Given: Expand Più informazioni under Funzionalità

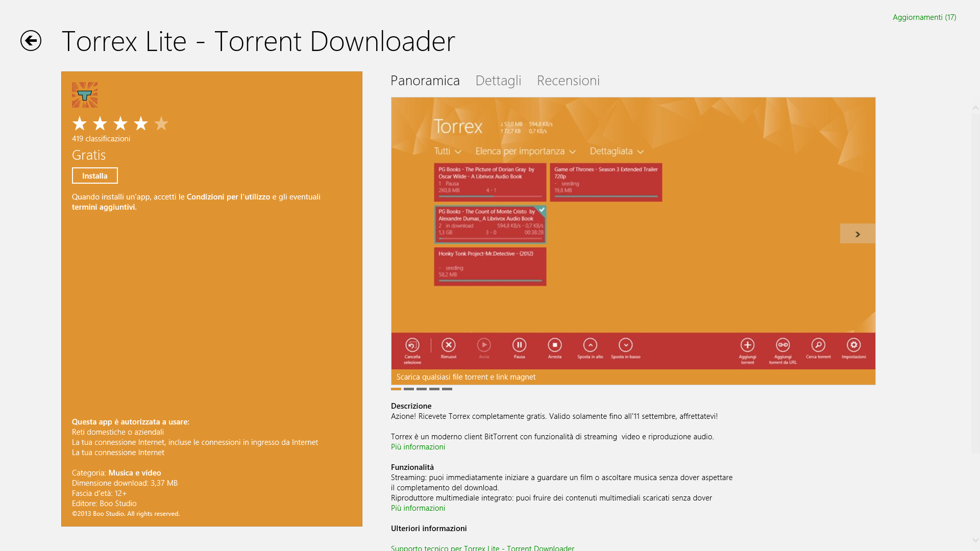Looking at the screenshot, I should [418, 508].
